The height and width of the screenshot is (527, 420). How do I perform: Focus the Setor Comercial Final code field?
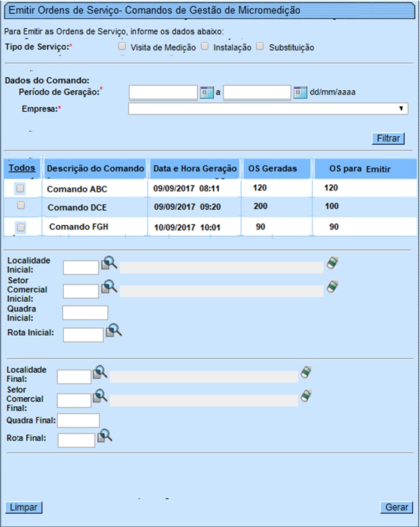(74, 400)
